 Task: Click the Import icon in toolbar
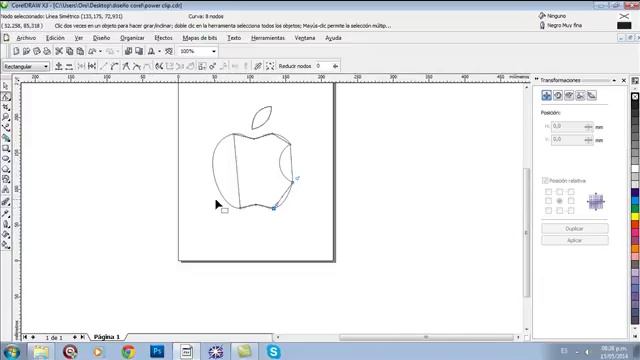[x=128, y=51]
